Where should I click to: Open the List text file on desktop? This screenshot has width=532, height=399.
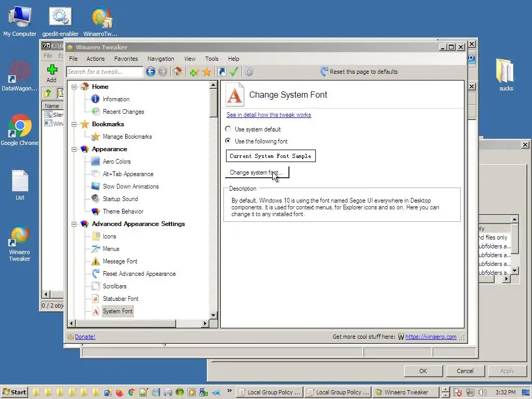point(20,185)
